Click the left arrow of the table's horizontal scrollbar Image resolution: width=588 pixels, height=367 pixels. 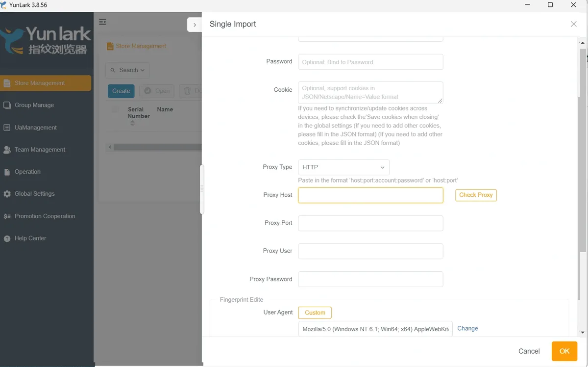(110, 147)
